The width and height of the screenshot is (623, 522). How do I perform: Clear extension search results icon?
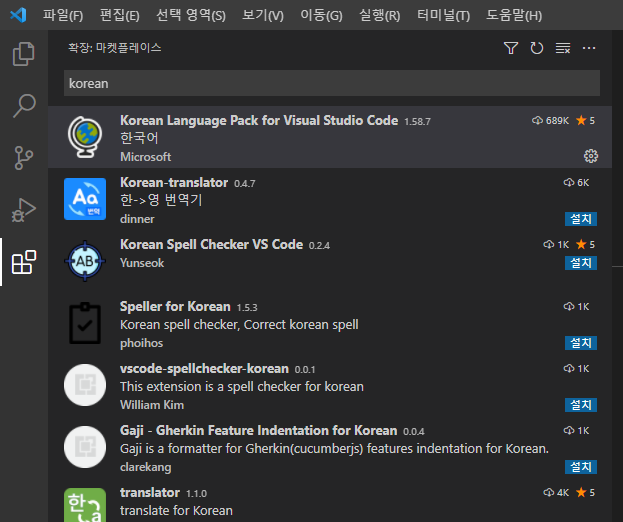click(x=563, y=48)
